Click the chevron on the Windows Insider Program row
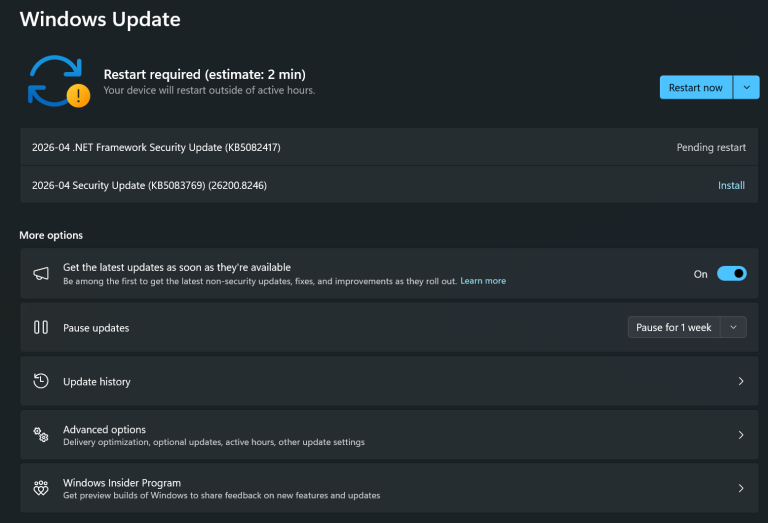 point(741,488)
